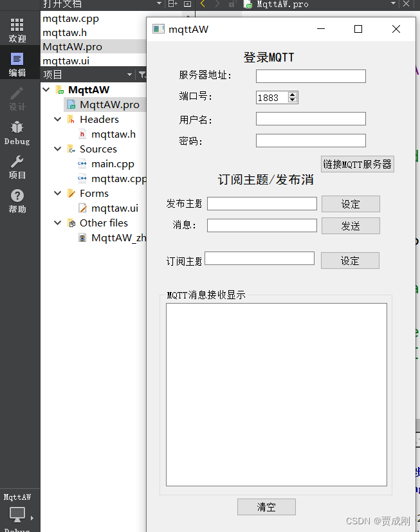Click the MqttAW project root icon
This screenshot has width=420, height=532.
tap(60, 90)
